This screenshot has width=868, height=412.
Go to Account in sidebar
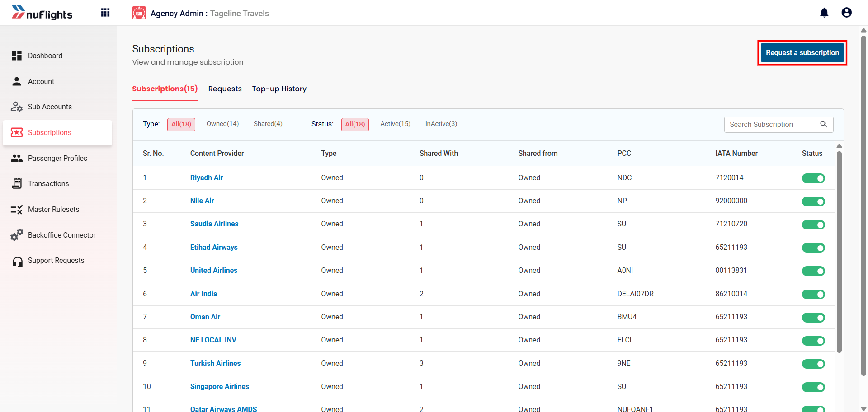pos(57,81)
